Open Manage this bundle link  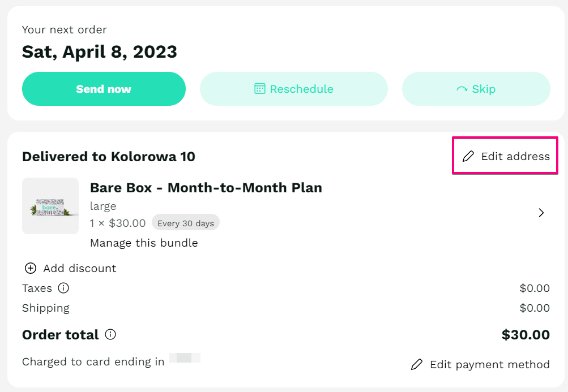pyautogui.click(x=144, y=243)
